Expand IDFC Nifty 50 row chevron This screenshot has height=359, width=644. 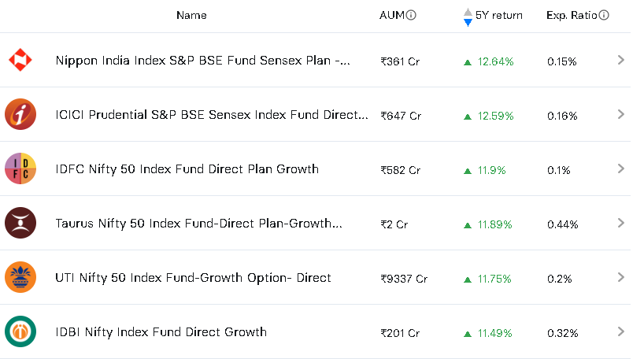coord(621,168)
